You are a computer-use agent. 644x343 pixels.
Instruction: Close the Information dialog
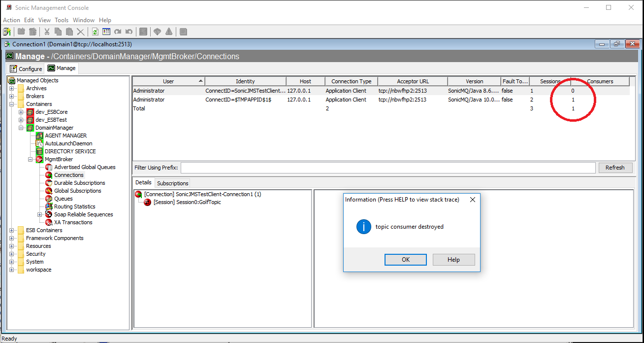tap(473, 200)
